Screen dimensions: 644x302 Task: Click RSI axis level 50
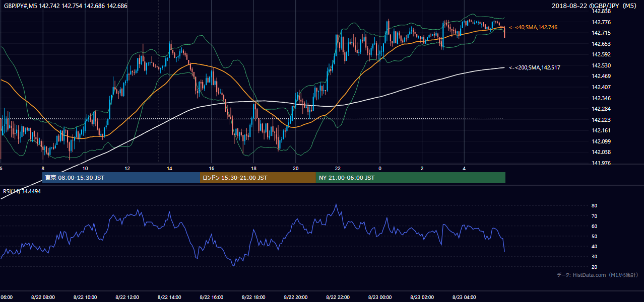[595, 236]
